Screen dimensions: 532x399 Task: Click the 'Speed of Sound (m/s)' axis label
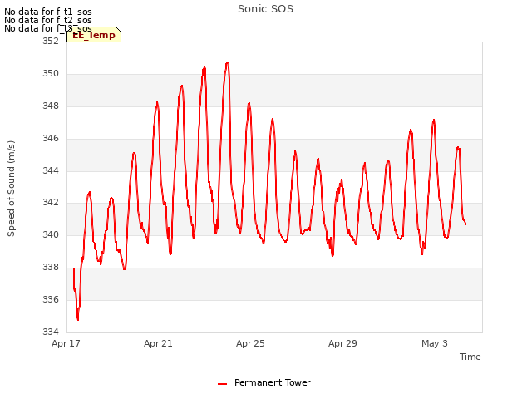(x=11, y=189)
